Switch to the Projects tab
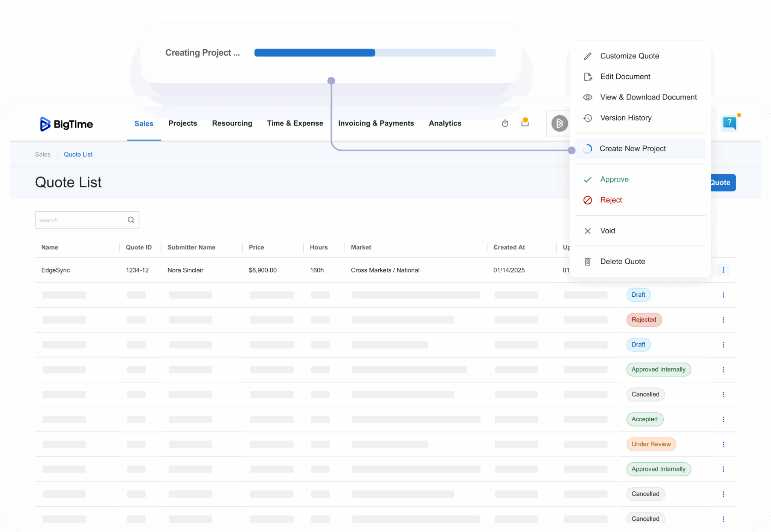Image resolution: width=771 pixels, height=532 pixels. (183, 123)
